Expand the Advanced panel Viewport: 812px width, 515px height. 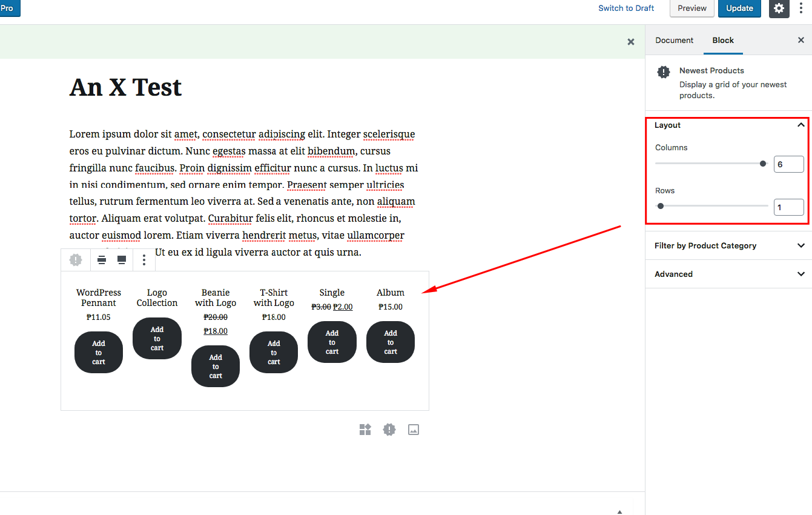click(x=729, y=274)
